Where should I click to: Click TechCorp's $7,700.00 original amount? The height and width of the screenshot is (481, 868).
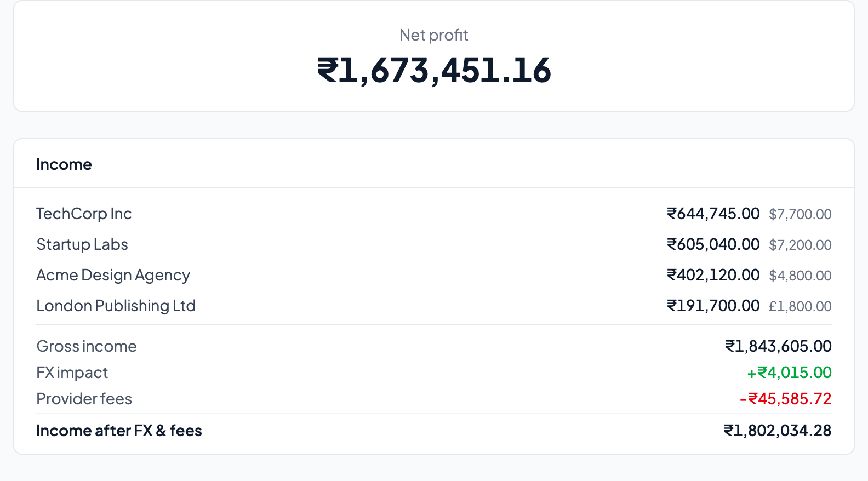click(800, 214)
